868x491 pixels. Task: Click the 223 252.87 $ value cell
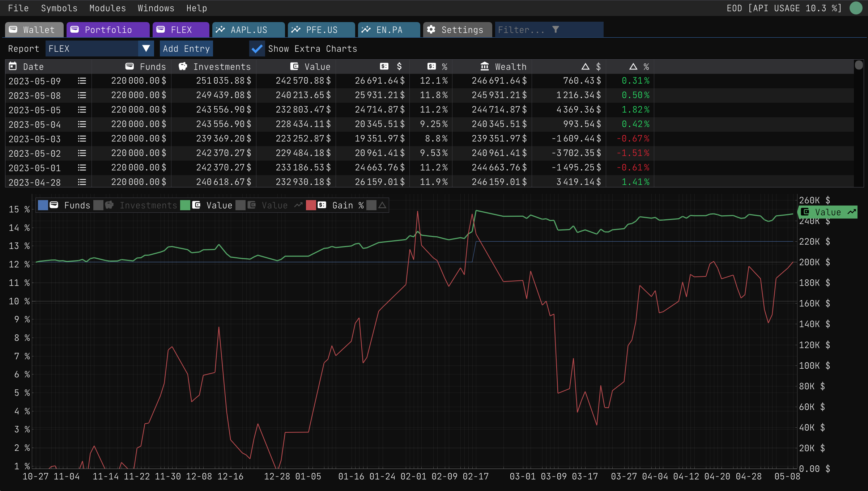[x=303, y=139]
